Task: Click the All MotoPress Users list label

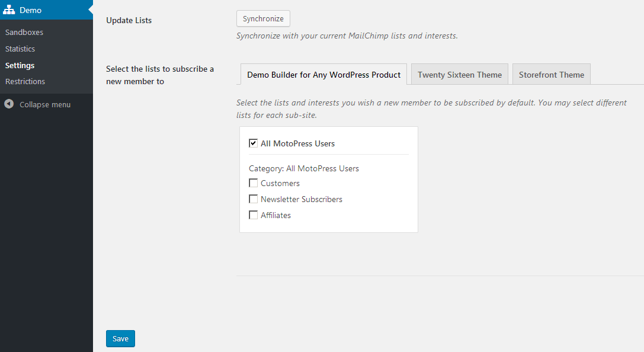Action: pyautogui.click(x=298, y=143)
